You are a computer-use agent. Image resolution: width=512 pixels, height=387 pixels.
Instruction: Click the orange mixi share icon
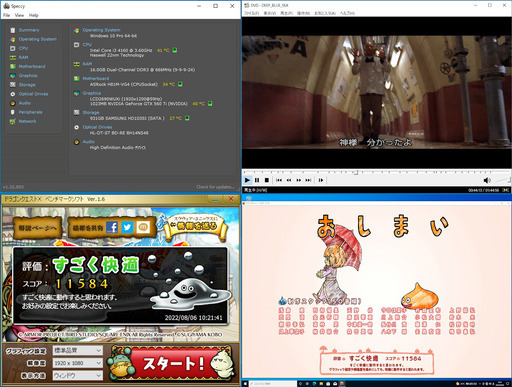click(x=143, y=228)
